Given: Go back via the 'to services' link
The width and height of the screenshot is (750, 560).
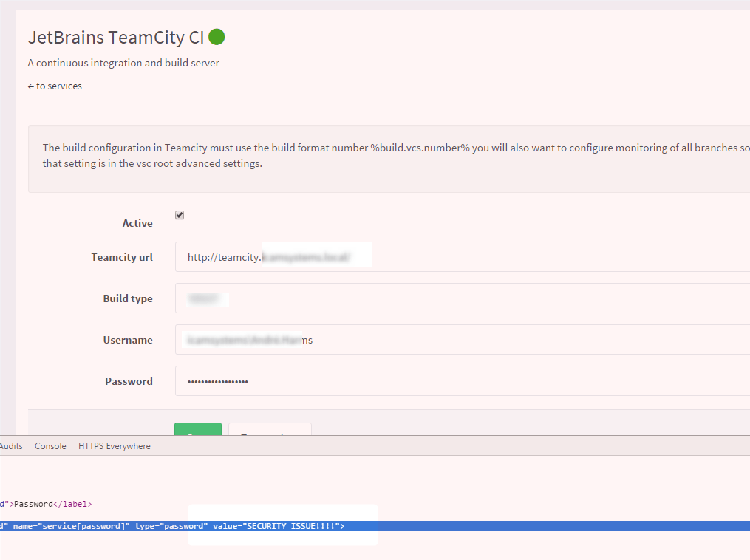Looking at the screenshot, I should (55, 86).
